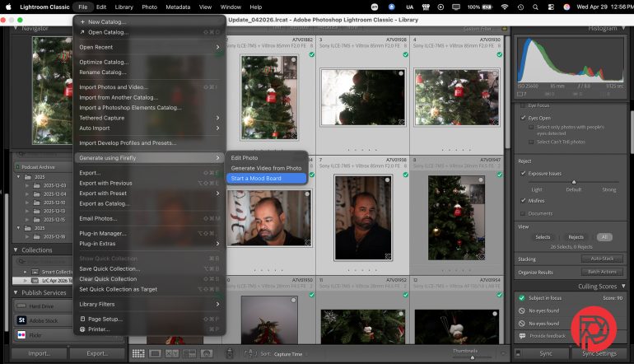634x364 pixels.
Task: Switch to Loupe view icon in toolbar
Action: (x=155, y=353)
